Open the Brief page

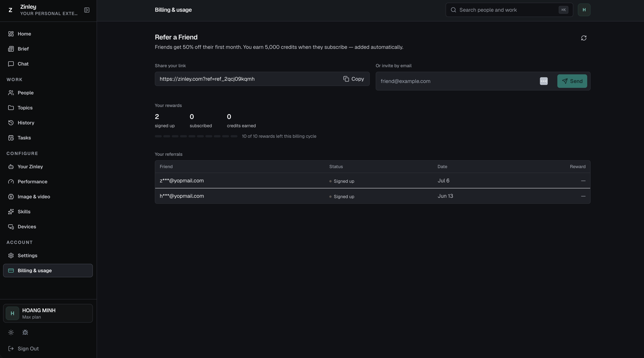pos(48,49)
